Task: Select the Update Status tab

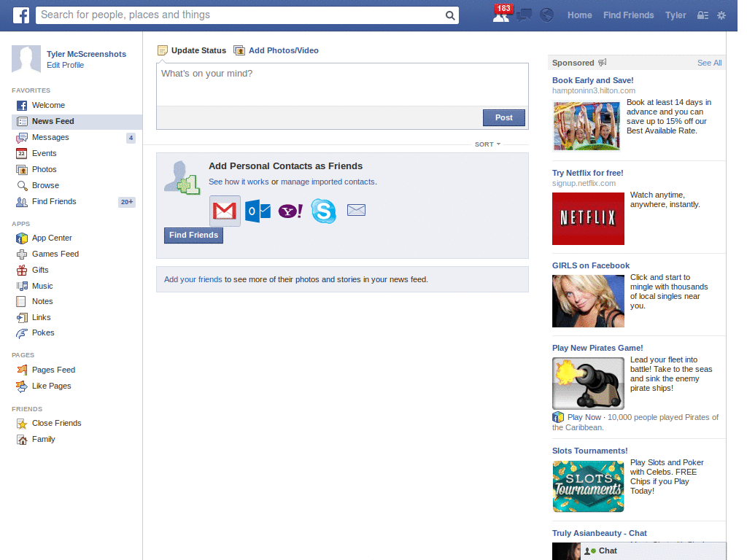Action: (192, 50)
